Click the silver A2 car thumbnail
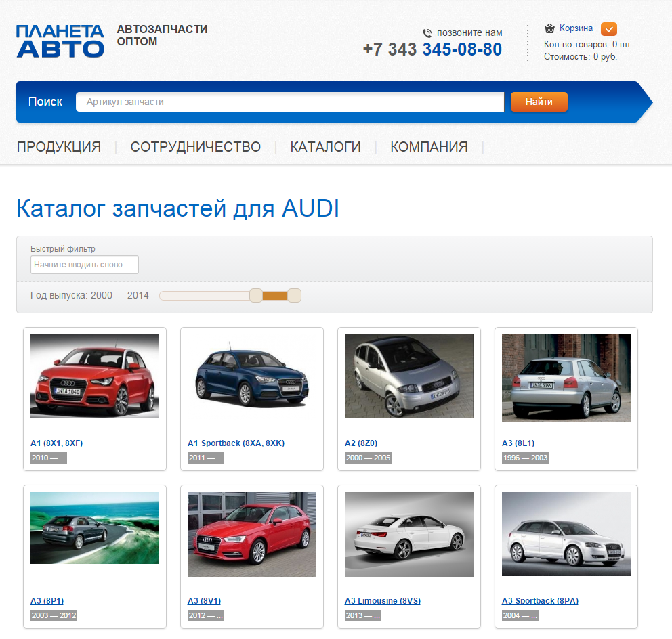 (409, 376)
